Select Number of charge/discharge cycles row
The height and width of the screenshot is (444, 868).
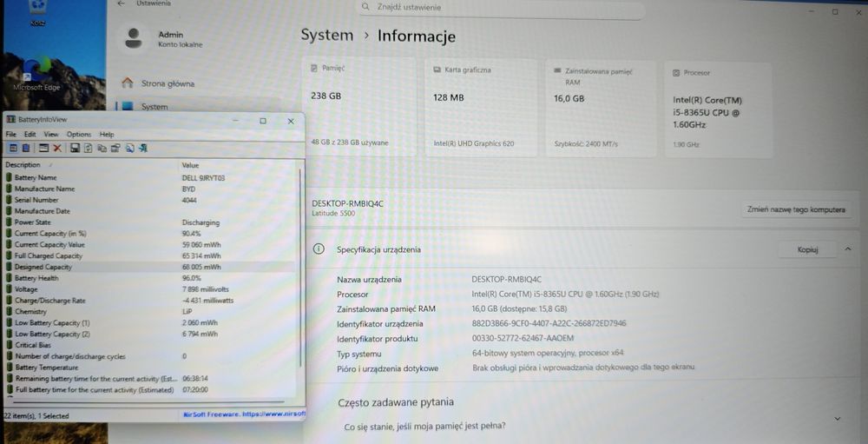tap(149, 356)
